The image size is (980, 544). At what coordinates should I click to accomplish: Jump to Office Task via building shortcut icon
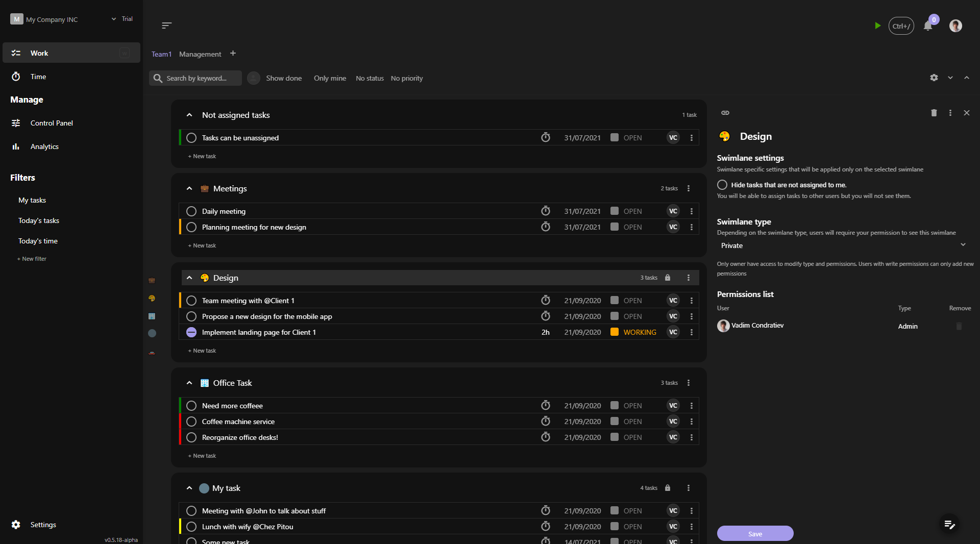click(x=152, y=316)
